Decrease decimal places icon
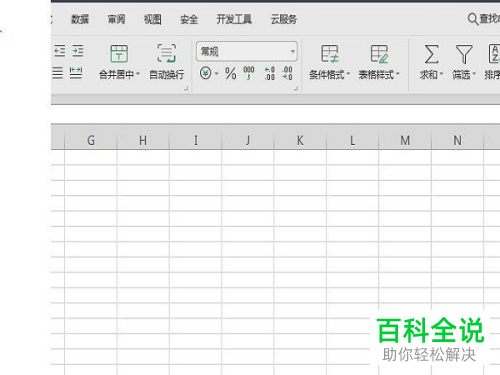Screen dimensions: 500x375 pos(287,73)
